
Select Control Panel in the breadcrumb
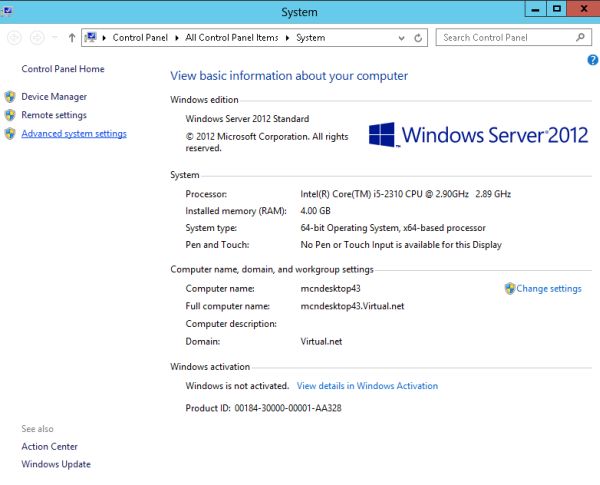[140, 38]
